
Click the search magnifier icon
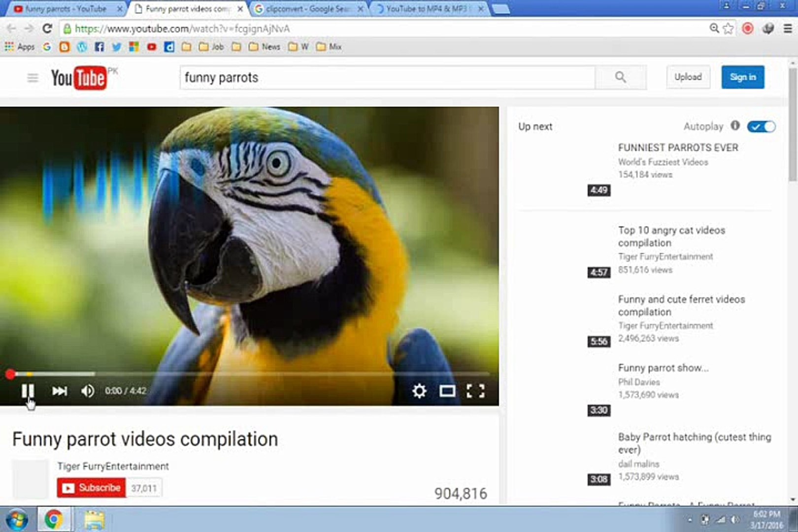tap(620, 77)
